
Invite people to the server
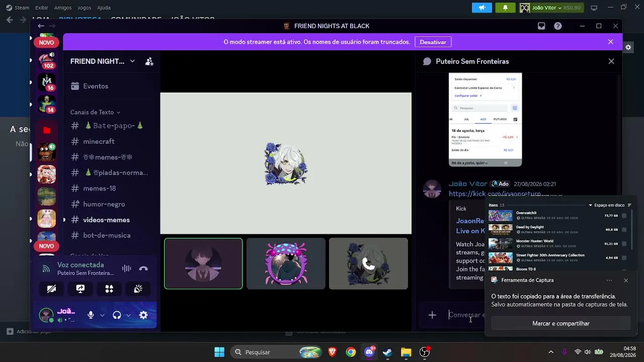coord(149,61)
